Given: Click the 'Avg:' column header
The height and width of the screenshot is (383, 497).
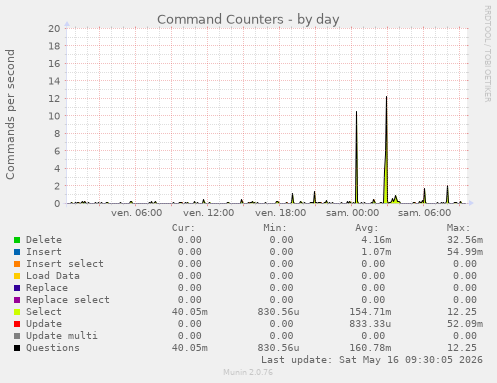Looking at the screenshot, I should pos(367,228).
